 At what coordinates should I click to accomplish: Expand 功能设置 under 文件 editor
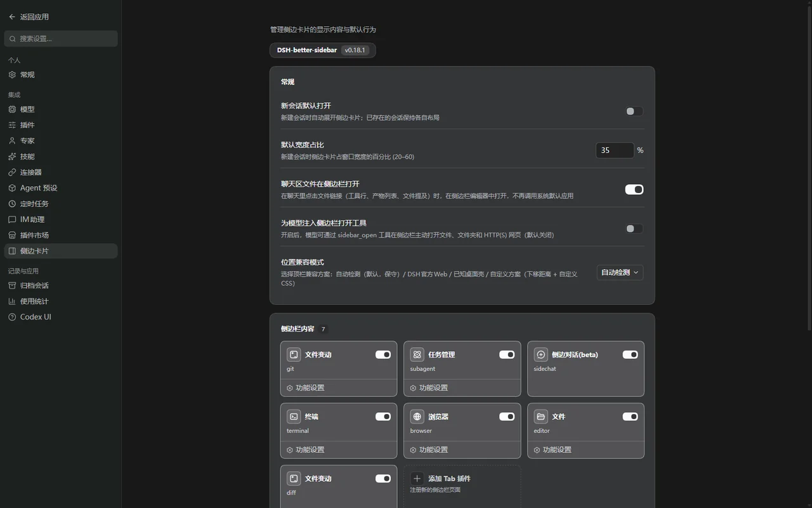point(586,450)
